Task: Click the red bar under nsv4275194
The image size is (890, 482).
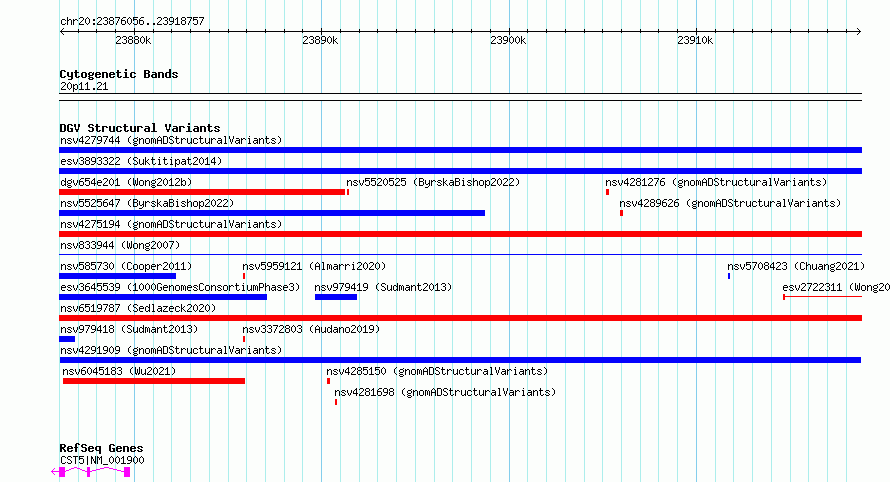Action: 460,234
